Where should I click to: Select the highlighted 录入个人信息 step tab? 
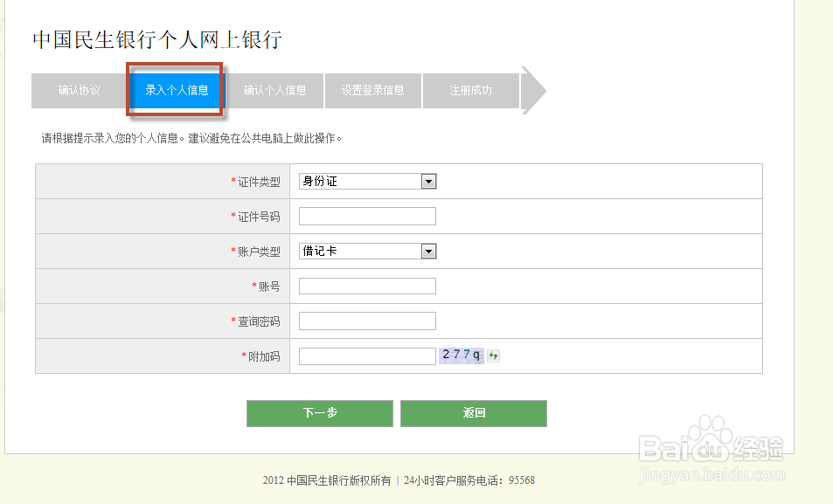click(177, 91)
